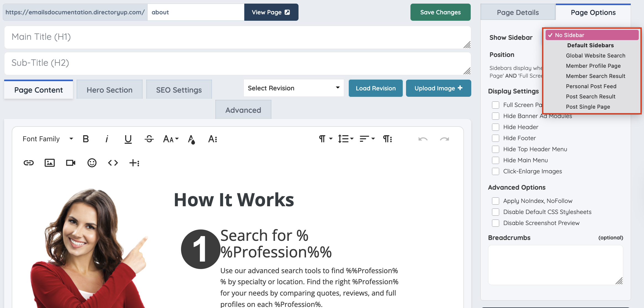Choose Member Profile Page sidebar option
Viewport: 644px width, 308px height.
[593, 66]
